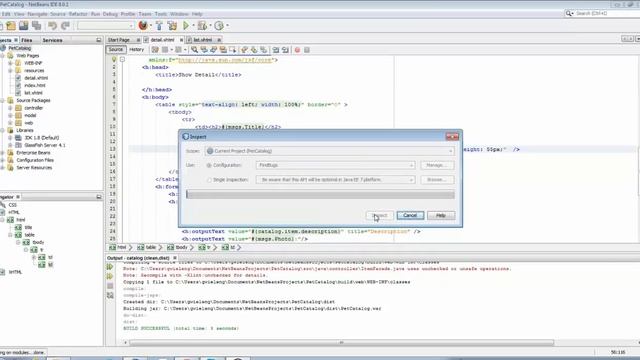
Task: Click the Redo toolbar icon
Action: pos(65,26)
